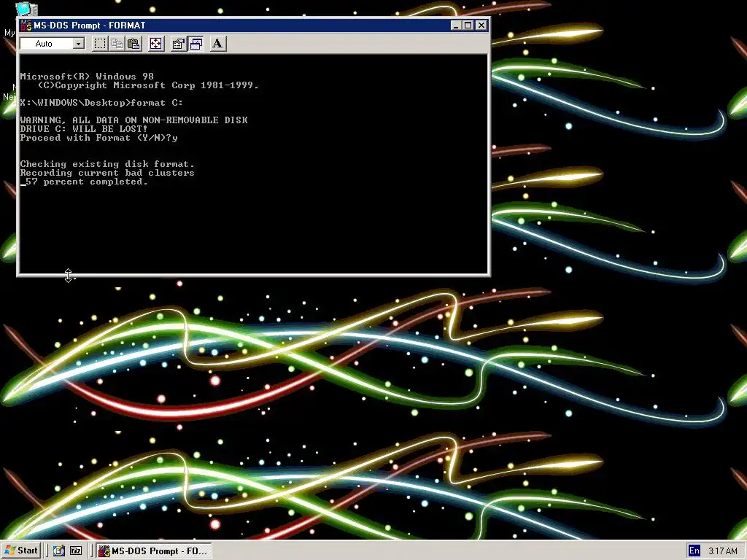Open the En language indicator
This screenshot has height=560, width=747.
694,551
